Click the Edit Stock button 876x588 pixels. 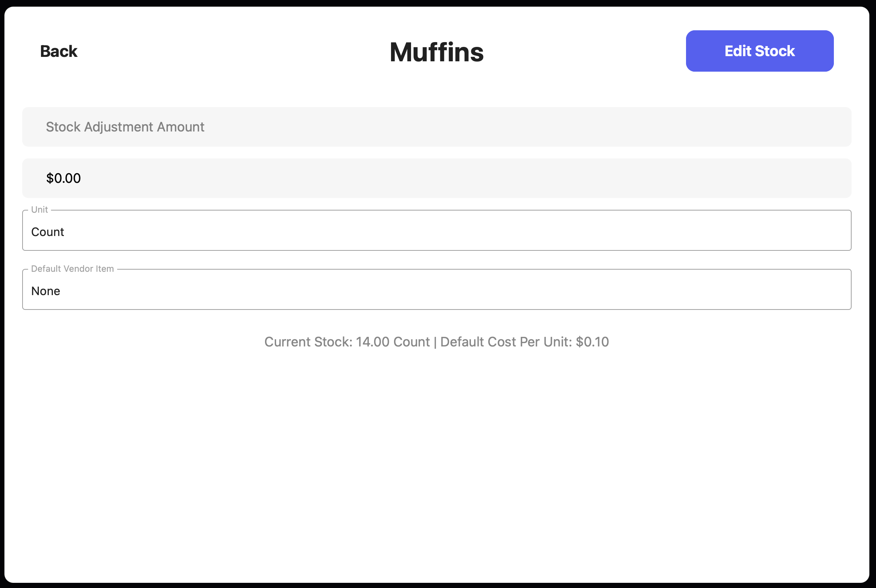760,51
